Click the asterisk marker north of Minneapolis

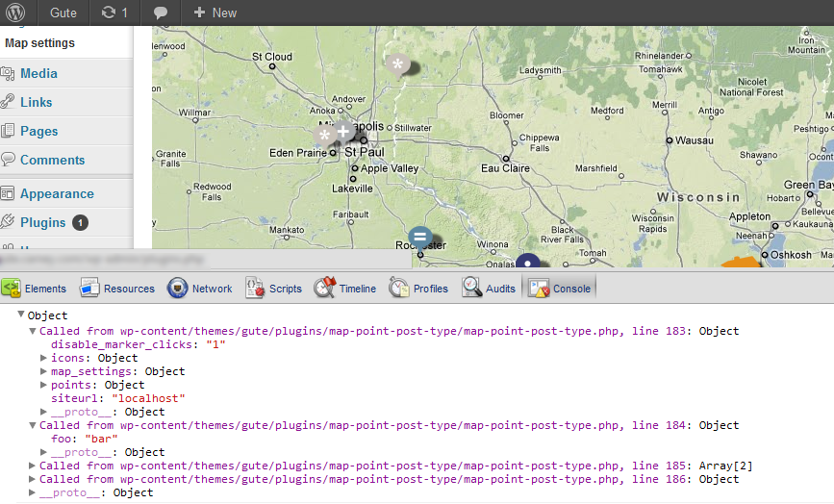tap(398, 65)
